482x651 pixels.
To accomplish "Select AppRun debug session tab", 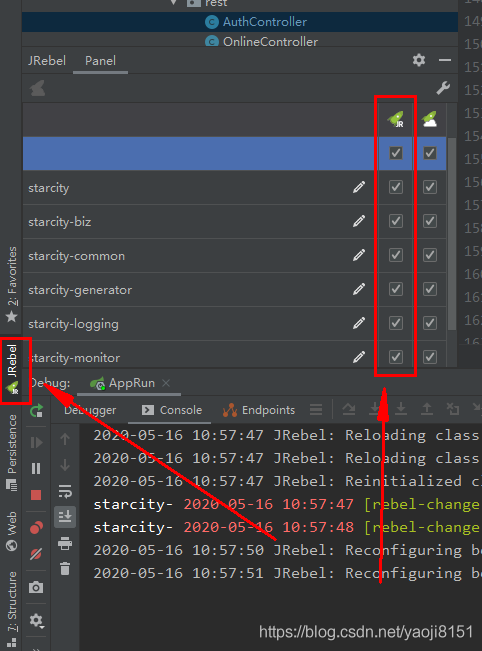I will (x=131, y=383).
